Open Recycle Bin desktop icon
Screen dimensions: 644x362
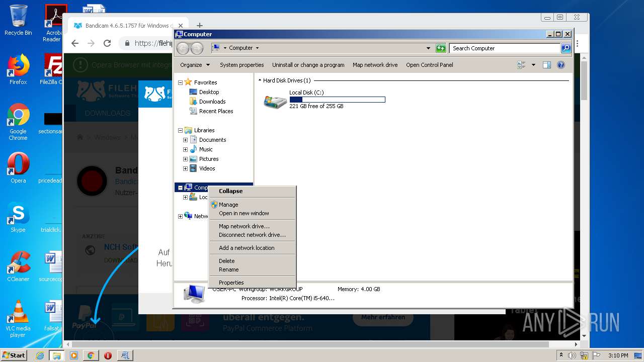(18, 20)
